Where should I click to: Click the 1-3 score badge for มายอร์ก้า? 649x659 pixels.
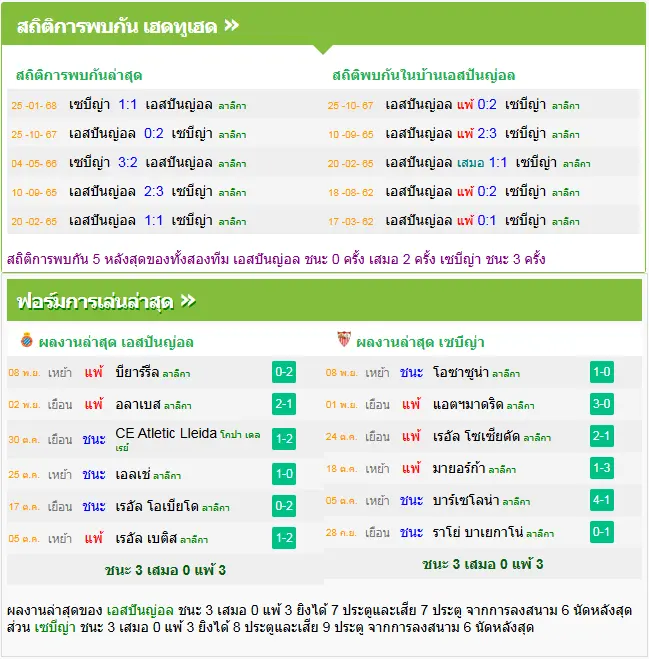click(x=602, y=468)
